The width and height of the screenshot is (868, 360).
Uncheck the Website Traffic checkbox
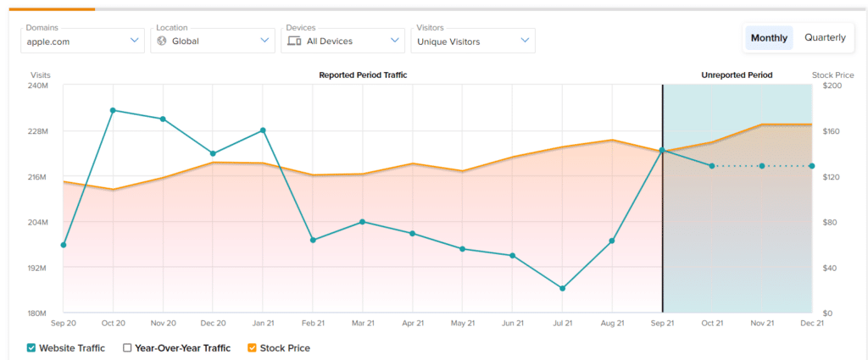pyautogui.click(x=31, y=348)
